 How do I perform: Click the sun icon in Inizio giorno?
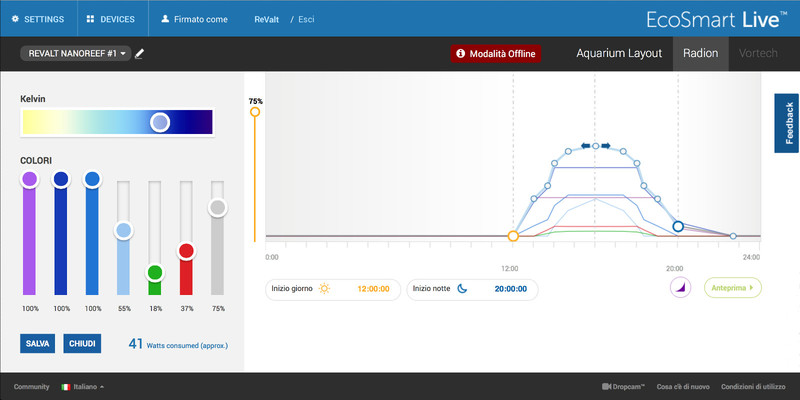[x=324, y=289]
